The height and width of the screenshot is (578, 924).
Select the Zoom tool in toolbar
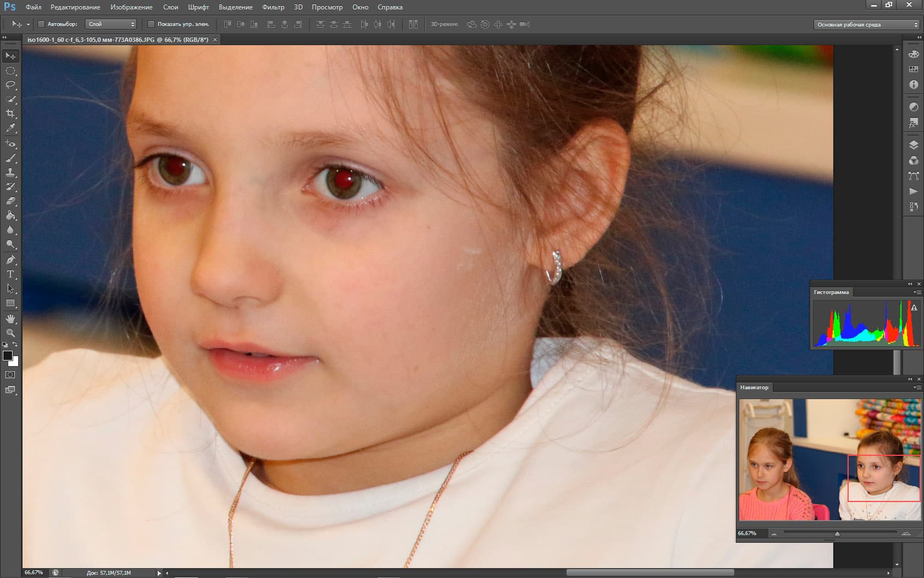click(10, 333)
